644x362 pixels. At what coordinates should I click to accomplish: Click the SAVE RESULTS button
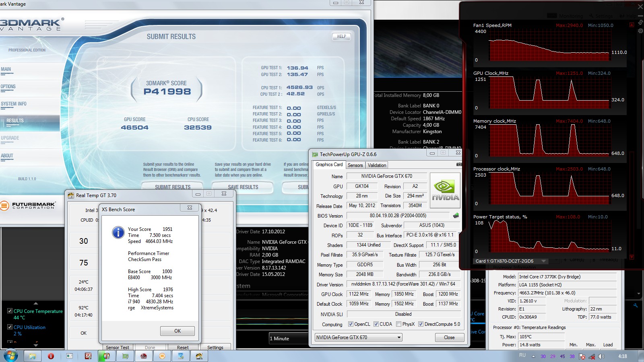[x=243, y=187]
